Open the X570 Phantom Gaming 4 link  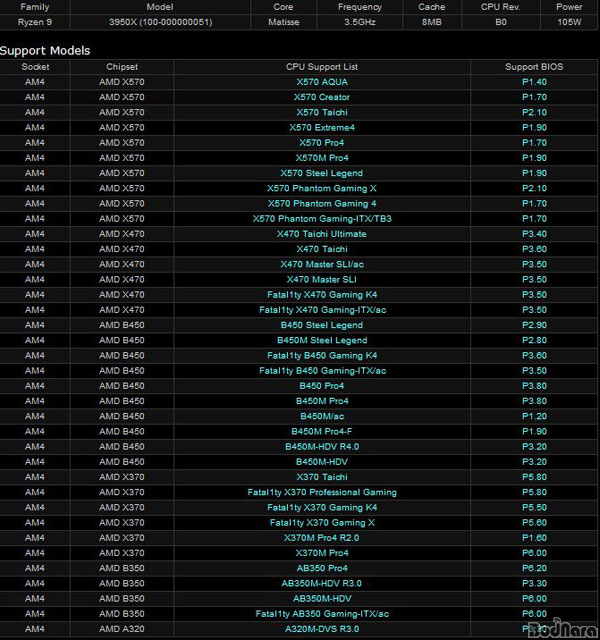[322, 203]
